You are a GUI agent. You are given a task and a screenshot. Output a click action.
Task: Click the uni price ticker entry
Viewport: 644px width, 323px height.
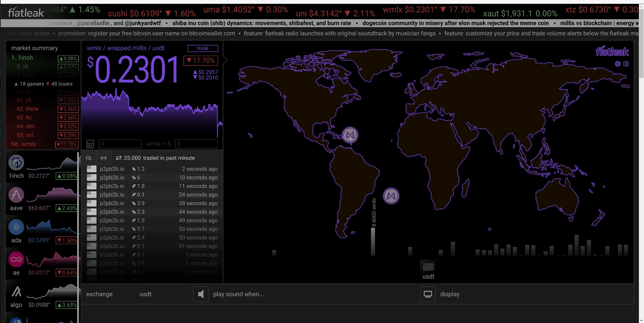click(335, 13)
